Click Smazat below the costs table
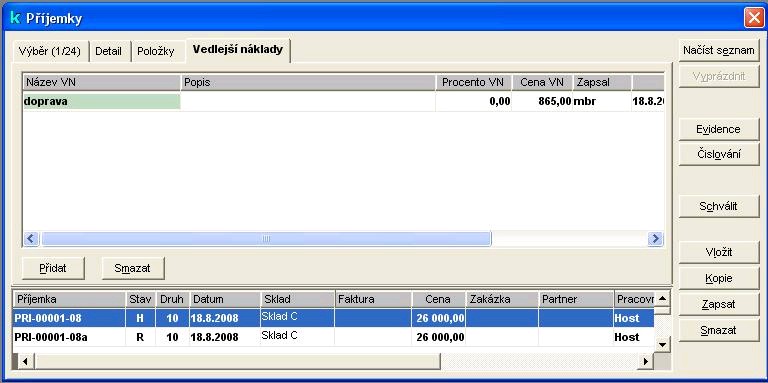Image resolution: width=768 pixels, height=383 pixels. point(133,268)
